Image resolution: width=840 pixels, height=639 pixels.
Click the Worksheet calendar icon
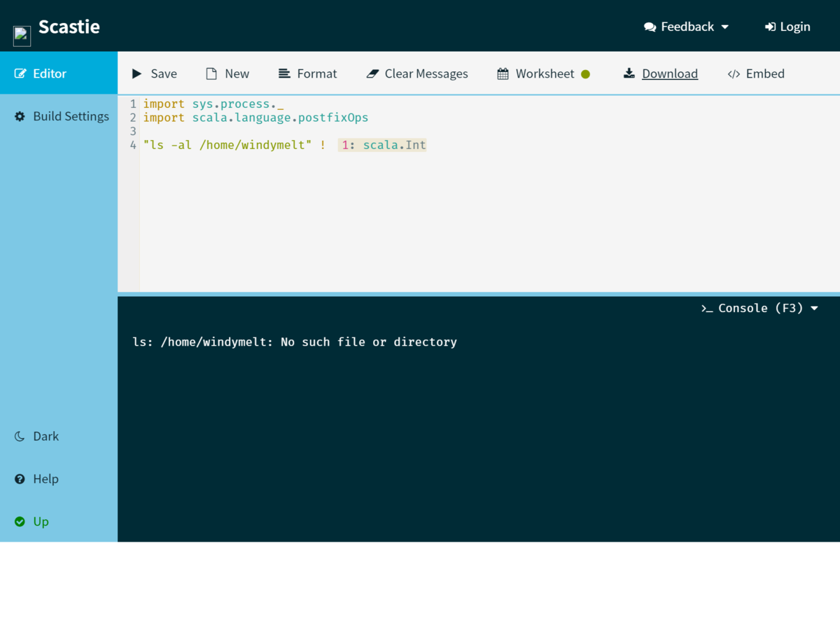(502, 73)
